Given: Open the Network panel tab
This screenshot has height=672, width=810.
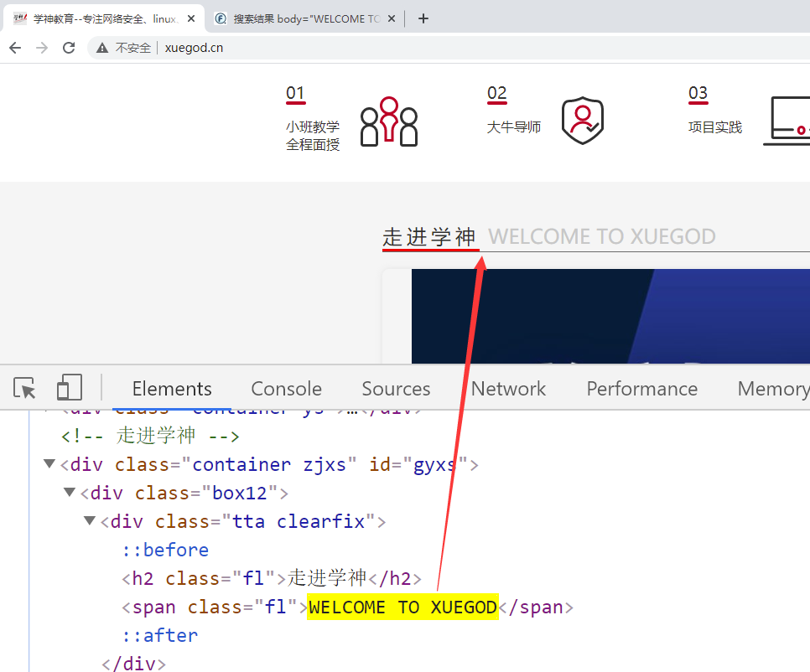Looking at the screenshot, I should point(508,389).
